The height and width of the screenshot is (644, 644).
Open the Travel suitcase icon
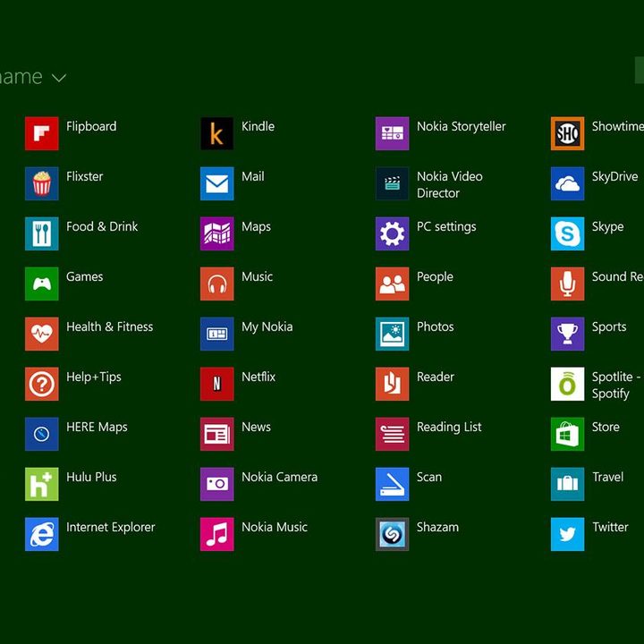tap(568, 484)
